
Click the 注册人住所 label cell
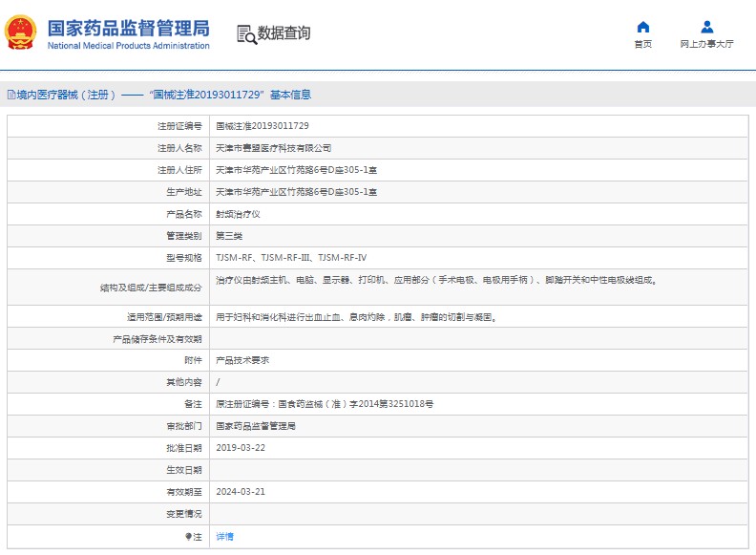[109, 170]
